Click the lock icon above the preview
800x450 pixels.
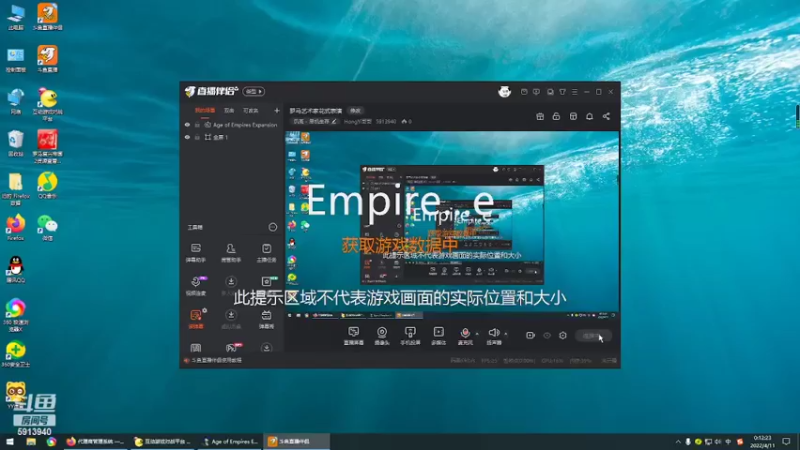pos(556,116)
